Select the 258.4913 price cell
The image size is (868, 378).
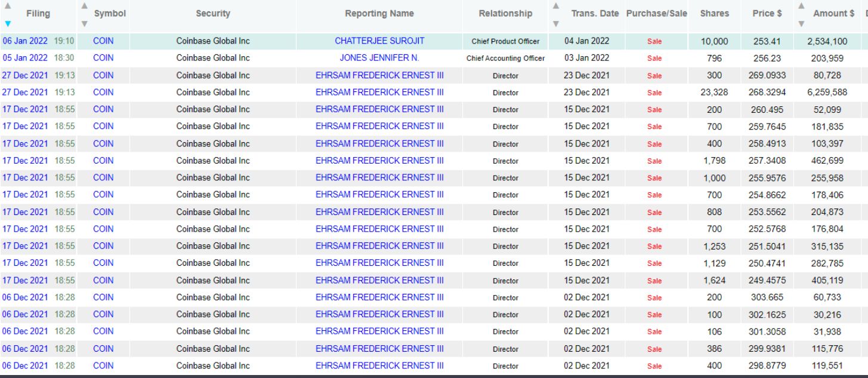pos(767,144)
